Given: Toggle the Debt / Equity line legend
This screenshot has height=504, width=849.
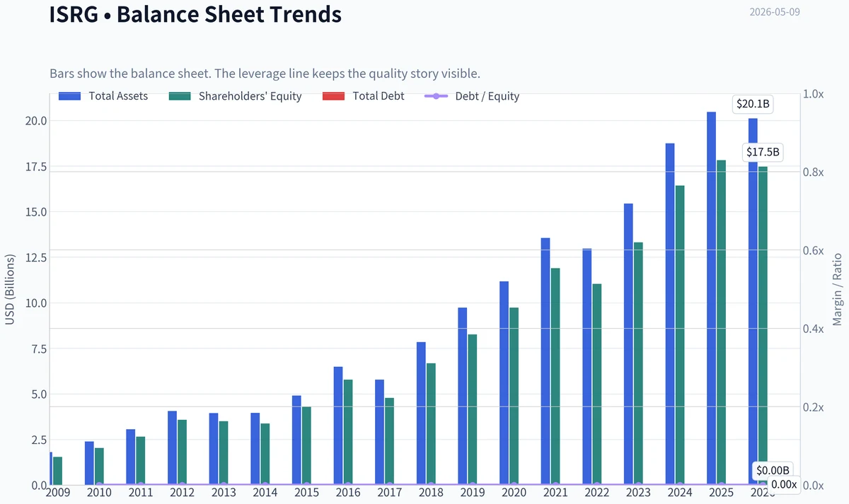Looking at the screenshot, I should click(x=471, y=96).
